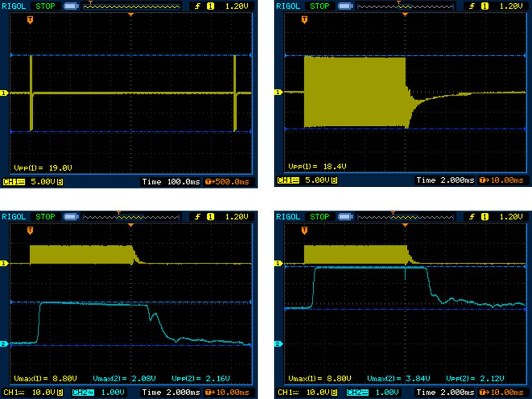Click the STOP indicator in the bottom-right capture

point(320,217)
